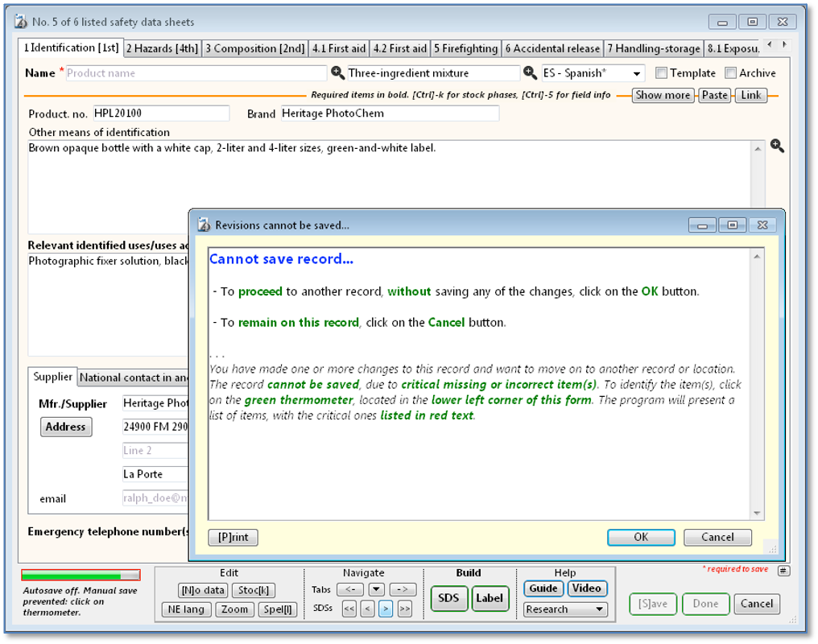Image resolution: width=818 pixels, height=644 pixels.
Task: Move to previous tab with <- button
Action: click(x=350, y=590)
